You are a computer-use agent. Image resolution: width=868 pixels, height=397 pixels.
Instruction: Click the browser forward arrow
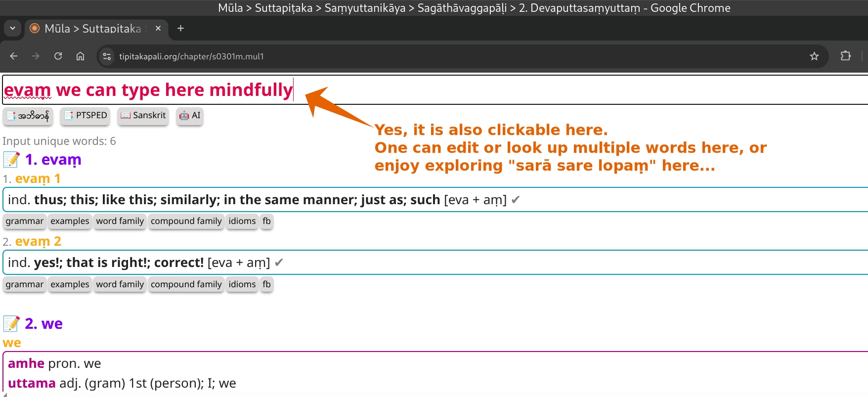(x=36, y=56)
